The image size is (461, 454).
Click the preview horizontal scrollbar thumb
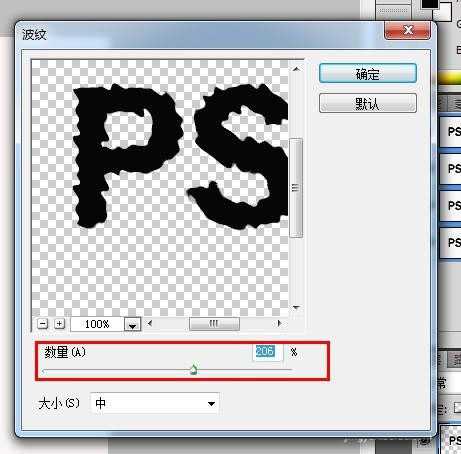[214, 323]
